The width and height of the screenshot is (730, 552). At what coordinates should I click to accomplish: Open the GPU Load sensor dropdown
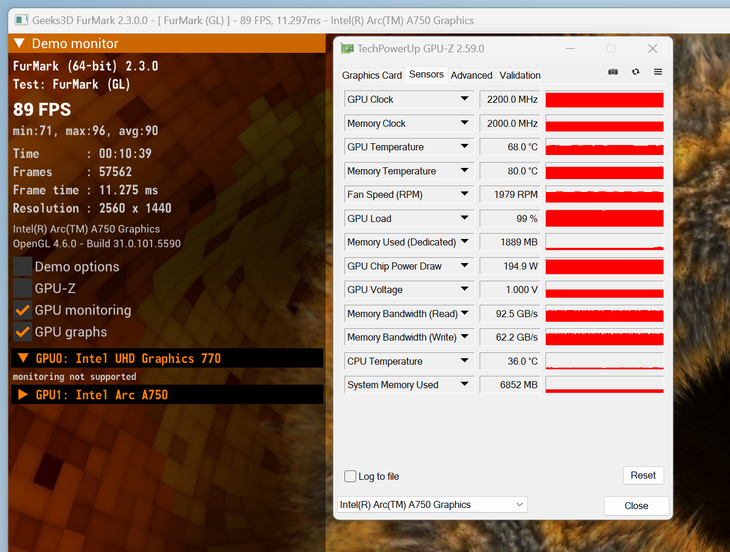coord(464,218)
